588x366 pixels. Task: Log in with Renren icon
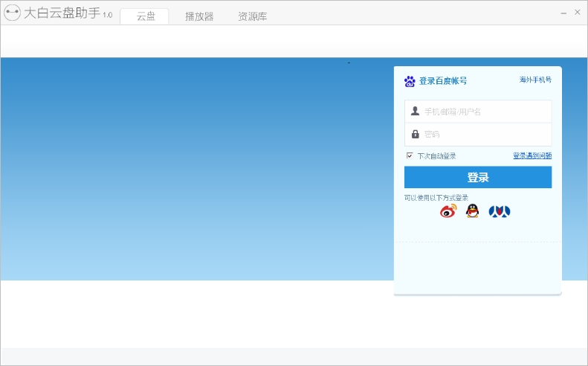pyautogui.click(x=500, y=212)
